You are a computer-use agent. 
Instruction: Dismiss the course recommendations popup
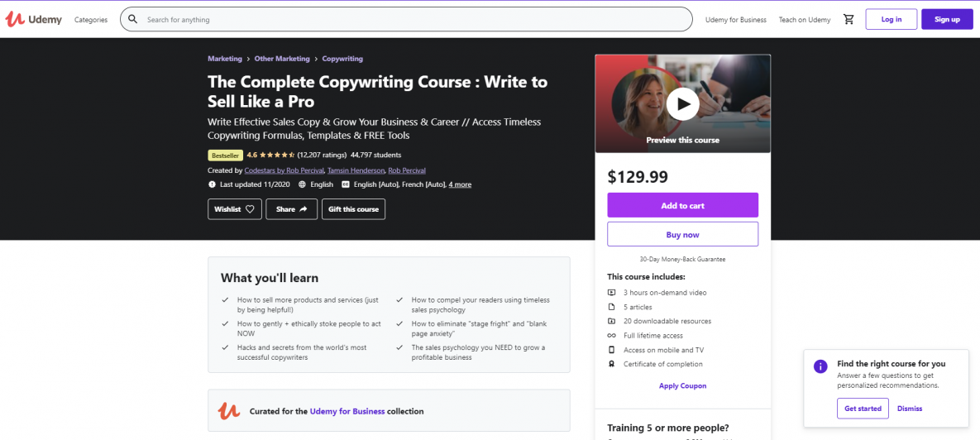click(x=910, y=408)
